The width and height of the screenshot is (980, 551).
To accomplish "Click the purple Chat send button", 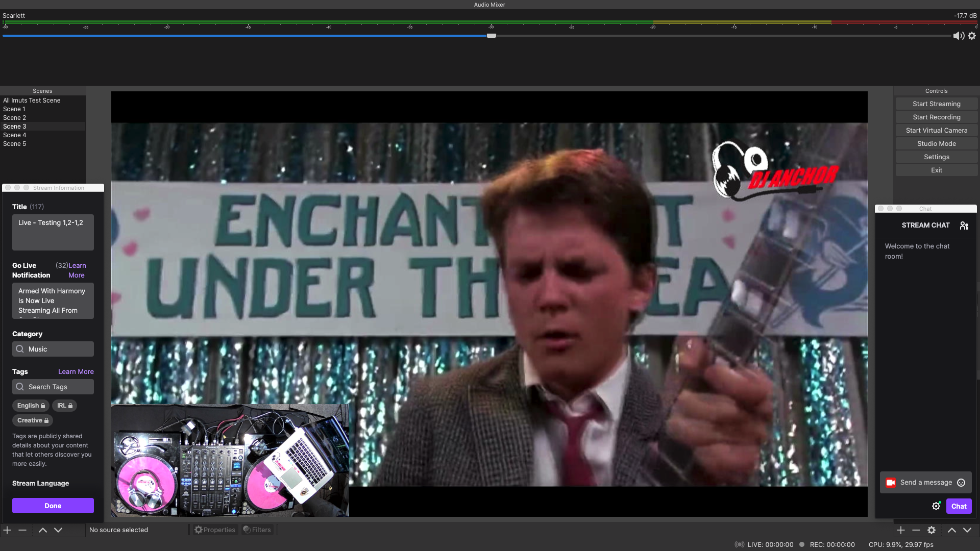I will (959, 506).
